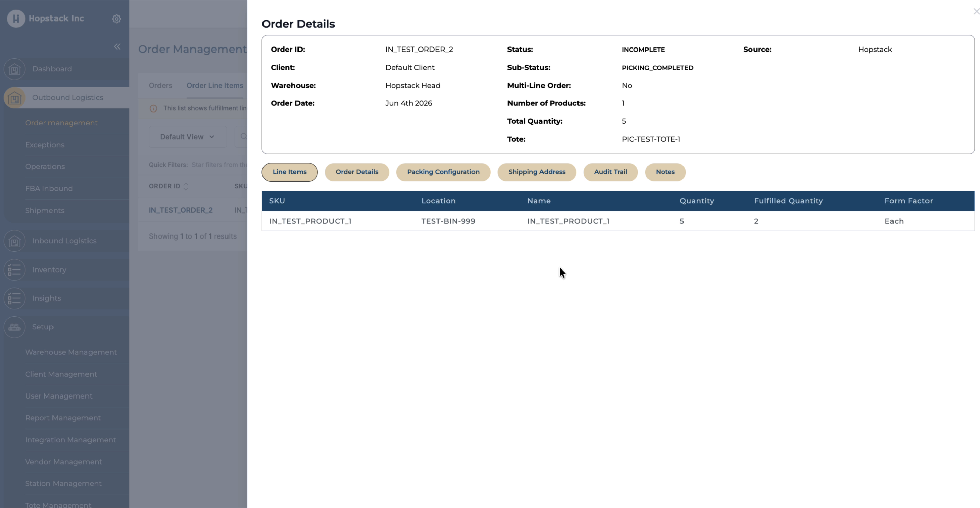
Task: Expand Inventory menu
Action: pos(49,269)
